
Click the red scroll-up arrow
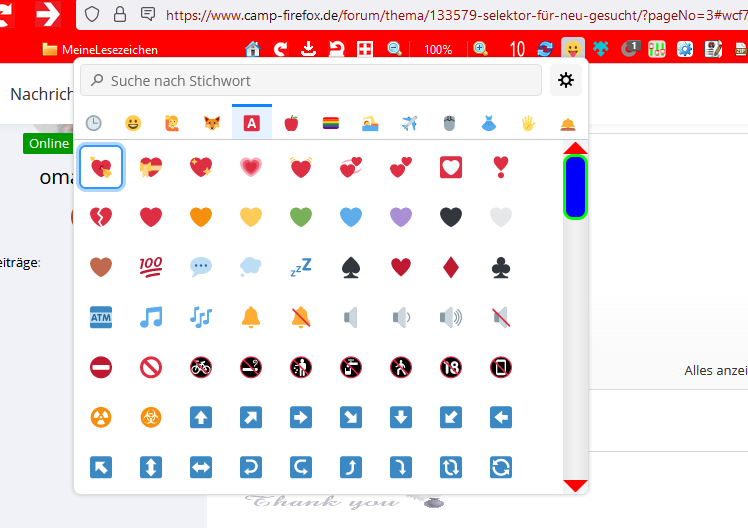pyautogui.click(x=575, y=148)
